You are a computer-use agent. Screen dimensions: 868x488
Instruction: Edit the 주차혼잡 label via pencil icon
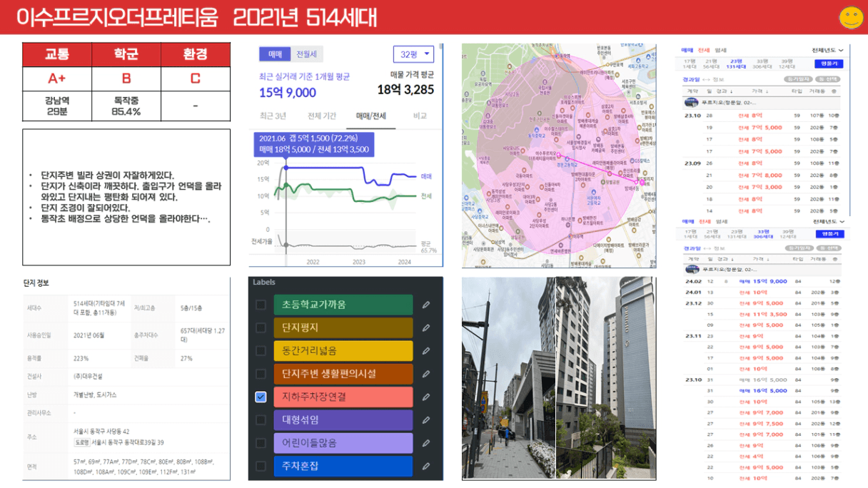[x=426, y=466]
